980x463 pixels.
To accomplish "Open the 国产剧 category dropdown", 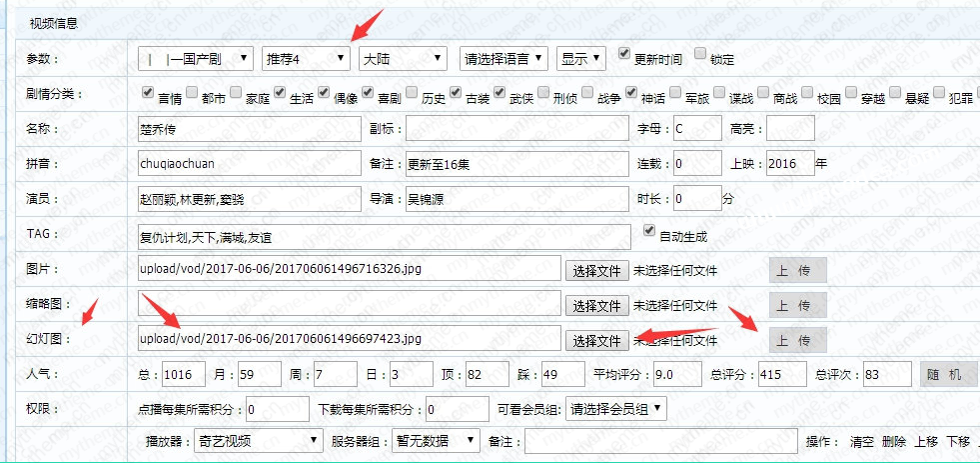I will 196,59.
